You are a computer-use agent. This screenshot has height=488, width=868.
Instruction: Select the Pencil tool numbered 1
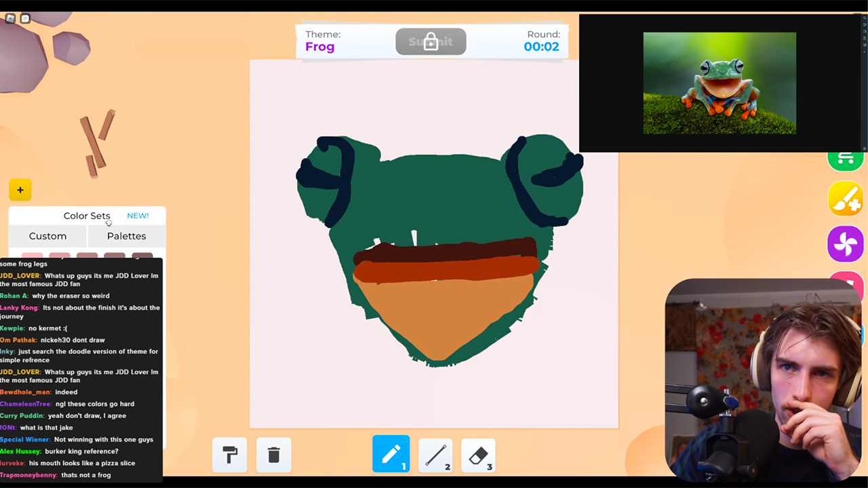pyautogui.click(x=391, y=454)
